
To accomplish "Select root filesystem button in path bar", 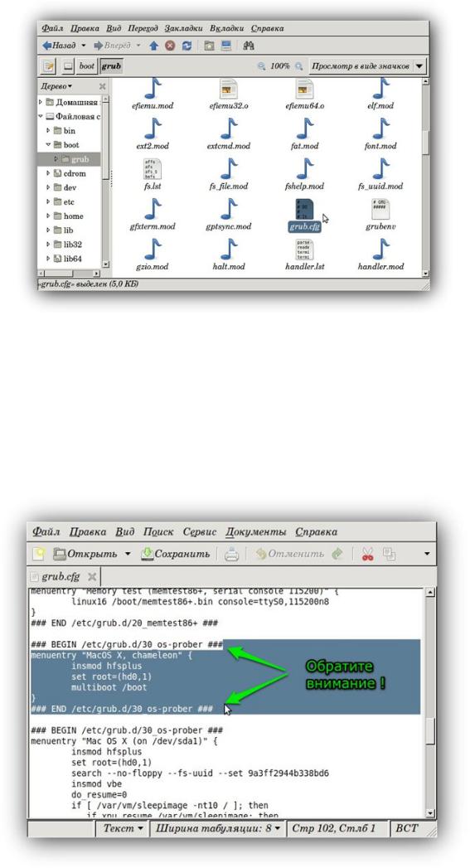I will (67, 66).
